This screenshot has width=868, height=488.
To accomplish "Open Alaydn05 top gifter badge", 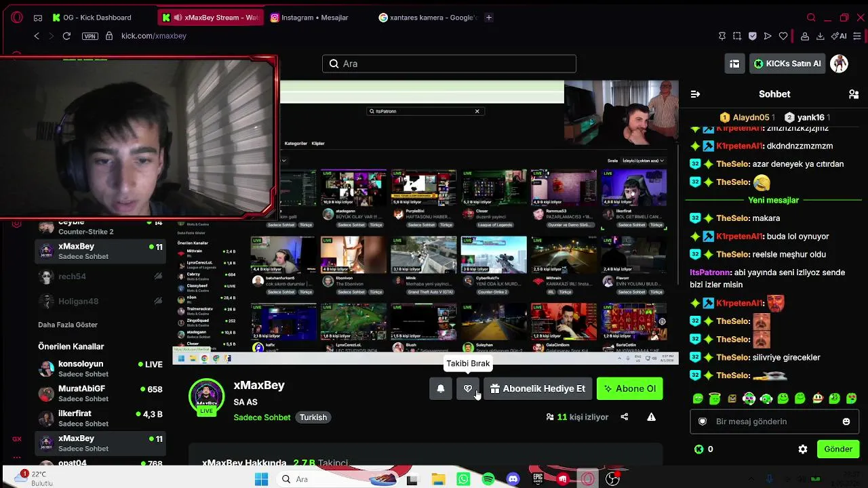I will (747, 117).
